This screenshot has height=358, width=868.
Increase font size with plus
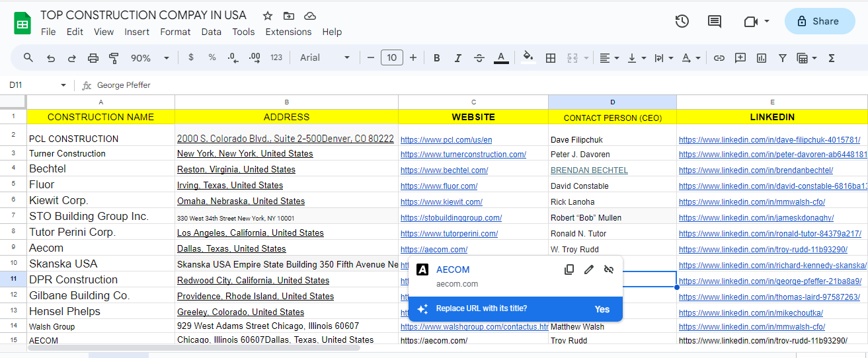point(413,58)
